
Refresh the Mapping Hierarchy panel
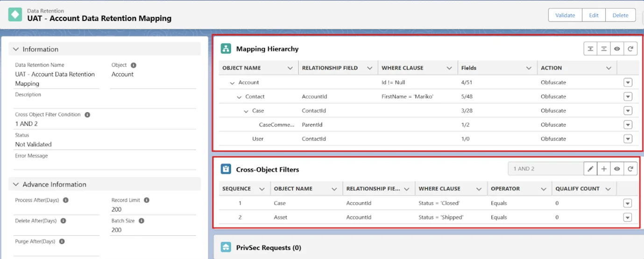point(630,49)
